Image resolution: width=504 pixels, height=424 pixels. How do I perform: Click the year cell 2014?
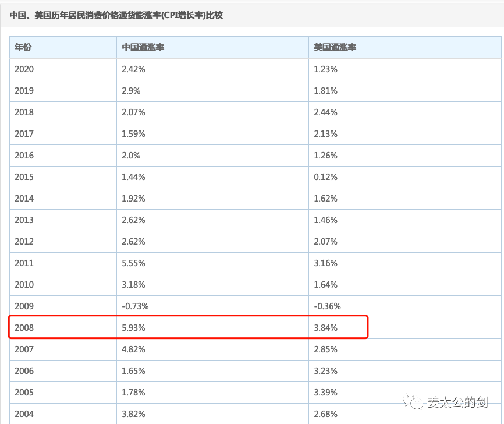pyautogui.click(x=24, y=199)
